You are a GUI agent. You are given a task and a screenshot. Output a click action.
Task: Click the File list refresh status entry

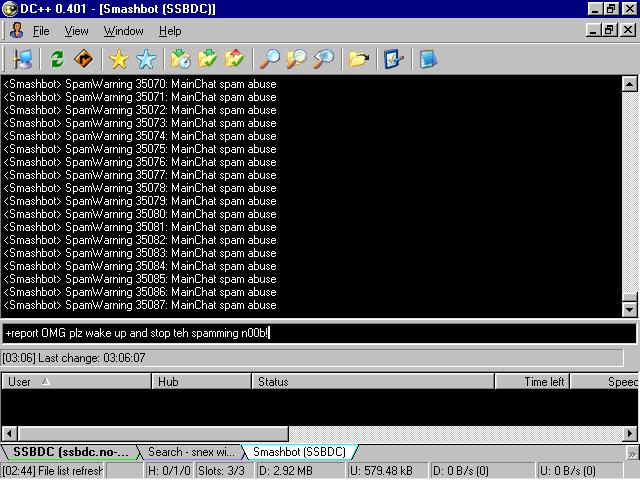(53, 471)
